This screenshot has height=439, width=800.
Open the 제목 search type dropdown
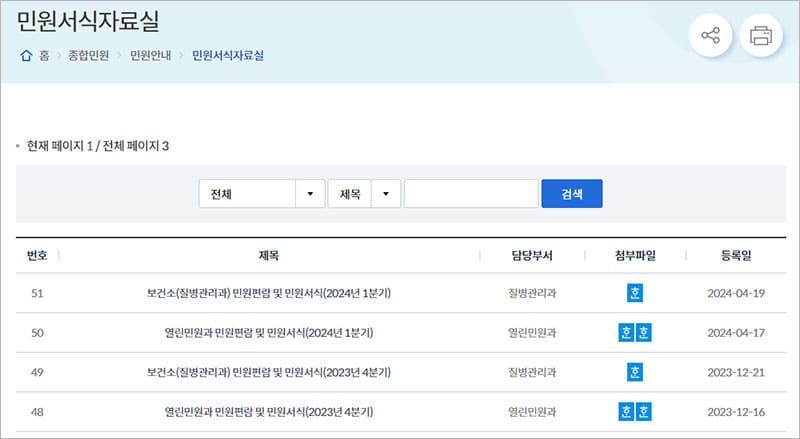(x=364, y=194)
